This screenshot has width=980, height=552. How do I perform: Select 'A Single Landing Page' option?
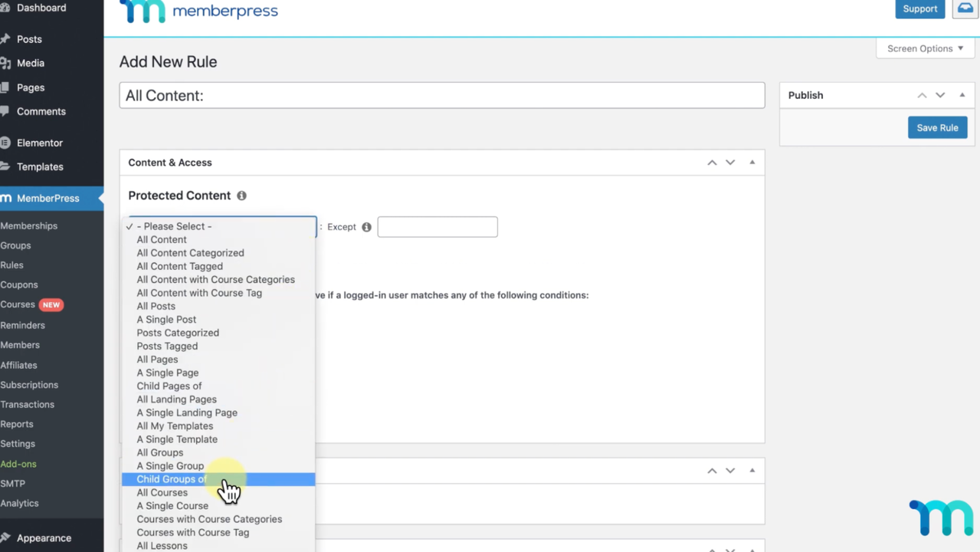tap(218, 412)
